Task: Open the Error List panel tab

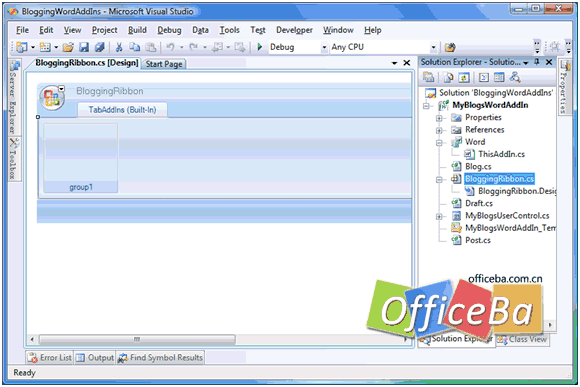Action: click(50, 358)
